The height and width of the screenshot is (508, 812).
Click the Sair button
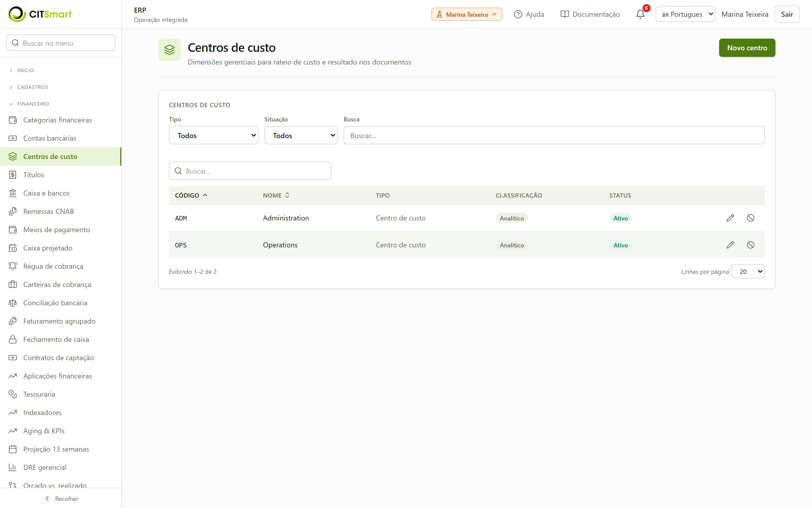click(x=787, y=14)
